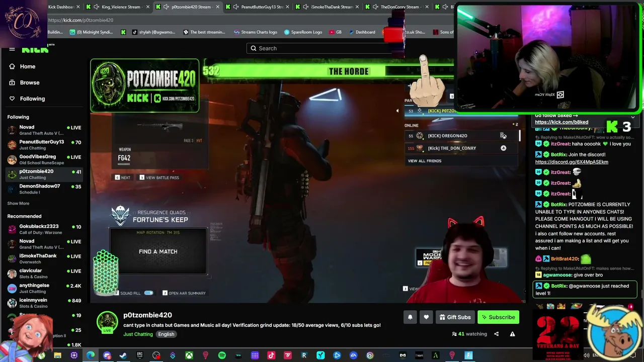Switch to the King_Violence Stream tab
Viewport: 644px width, 362px height.
pos(118,7)
